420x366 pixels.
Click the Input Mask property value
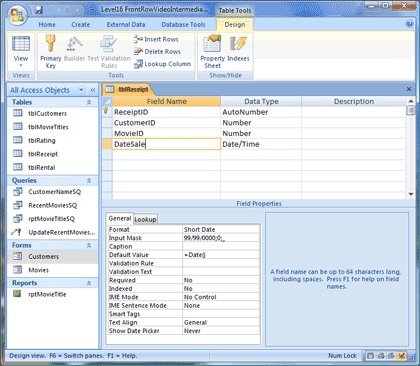point(221,238)
